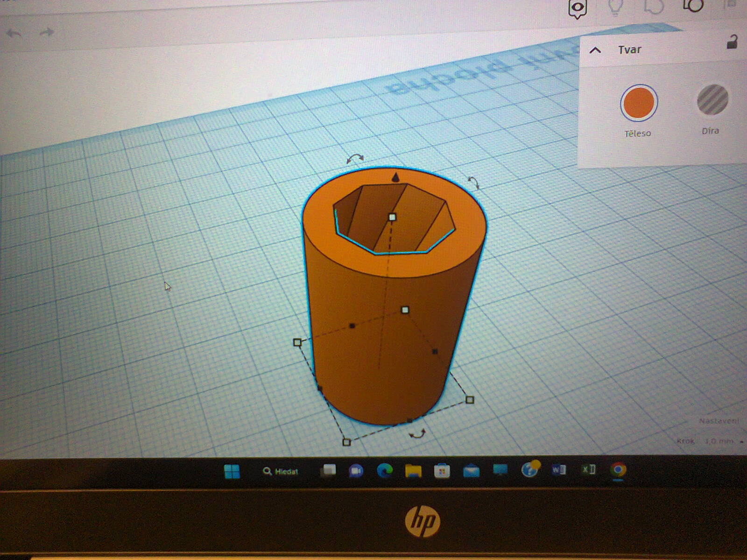Click the Hledat search box in taskbar
This screenshot has width=747, height=560.
(280, 471)
